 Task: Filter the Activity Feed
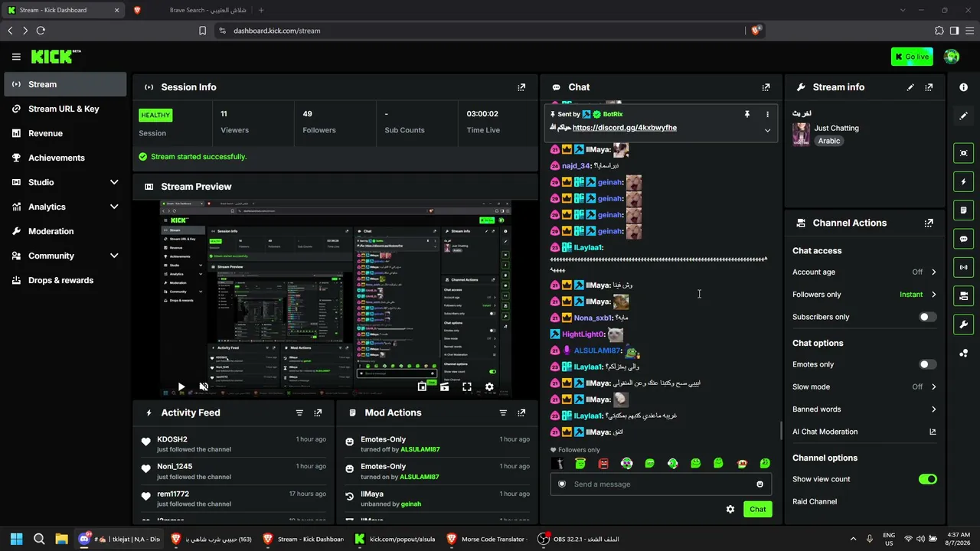pyautogui.click(x=299, y=412)
